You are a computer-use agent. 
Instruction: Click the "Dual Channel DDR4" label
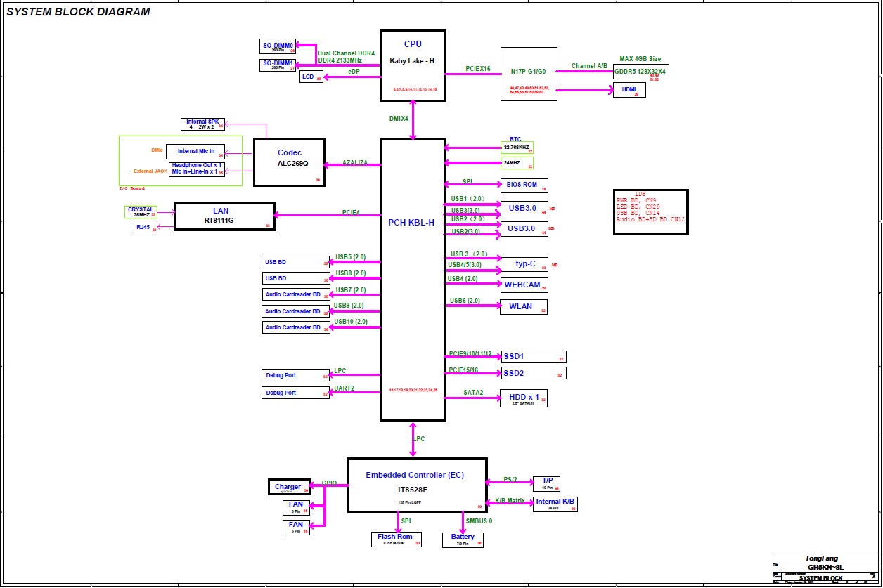[x=347, y=53]
